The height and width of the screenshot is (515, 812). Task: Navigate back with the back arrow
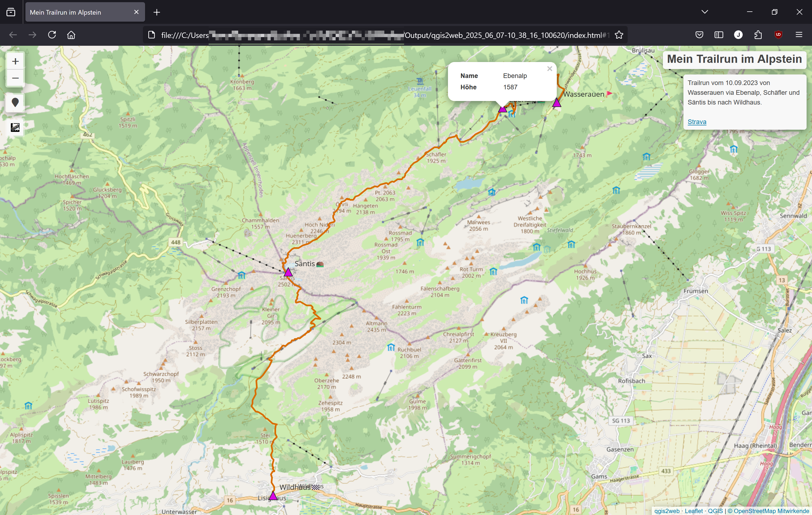tap(13, 35)
